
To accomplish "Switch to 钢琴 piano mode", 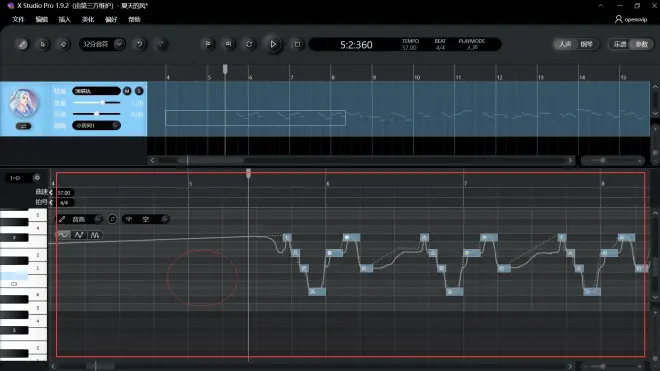I will click(586, 44).
